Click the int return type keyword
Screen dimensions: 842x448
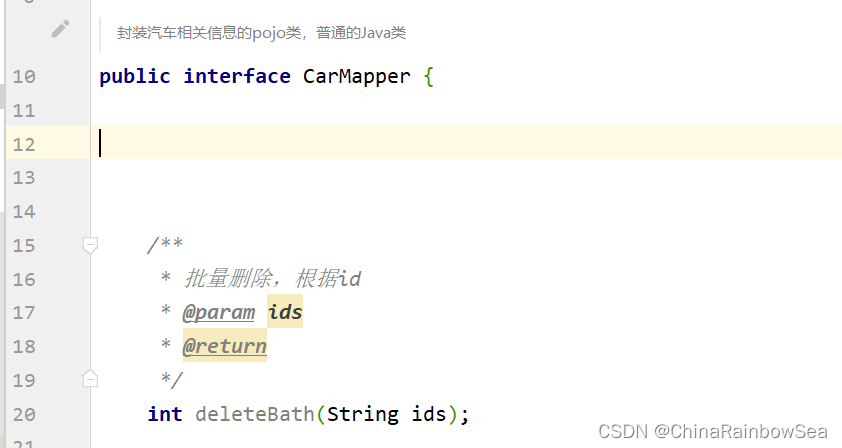(x=165, y=414)
